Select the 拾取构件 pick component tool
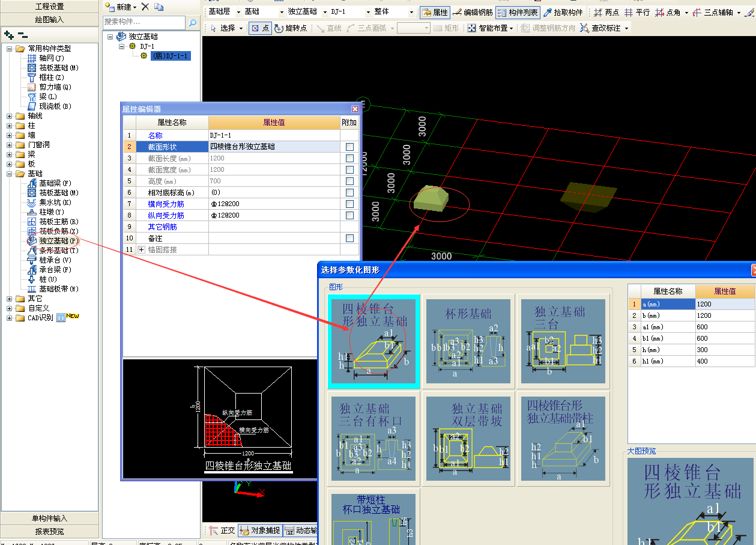The image size is (756, 545). pyautogui.click(x=564, y=13)
